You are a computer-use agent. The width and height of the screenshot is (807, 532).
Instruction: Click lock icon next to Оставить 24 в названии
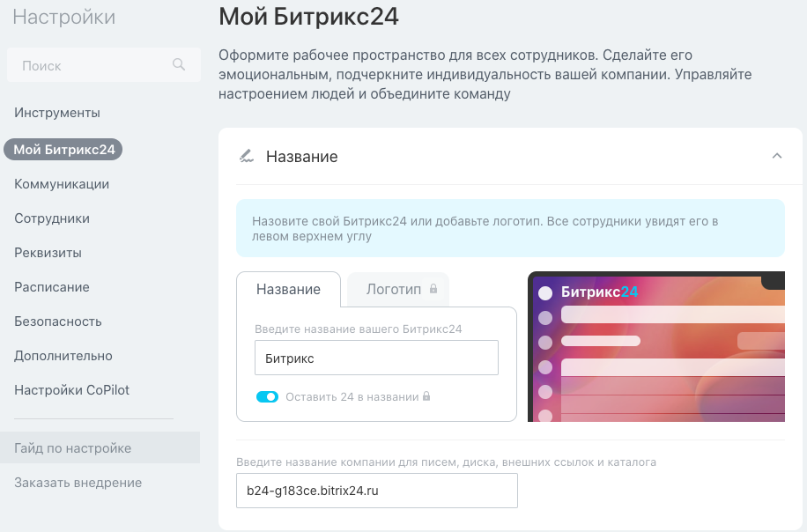tap(426, 396)
